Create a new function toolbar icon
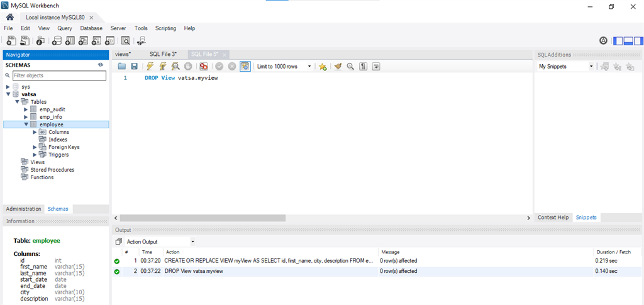Image resolution: width=644 pixels, height=305 pixels. 109,40
